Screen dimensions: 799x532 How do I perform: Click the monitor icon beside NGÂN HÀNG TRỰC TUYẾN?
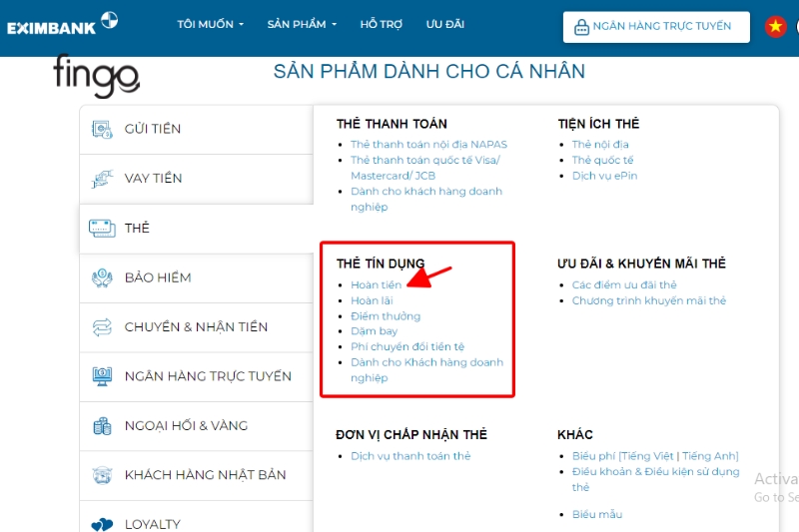coord(102,376)
